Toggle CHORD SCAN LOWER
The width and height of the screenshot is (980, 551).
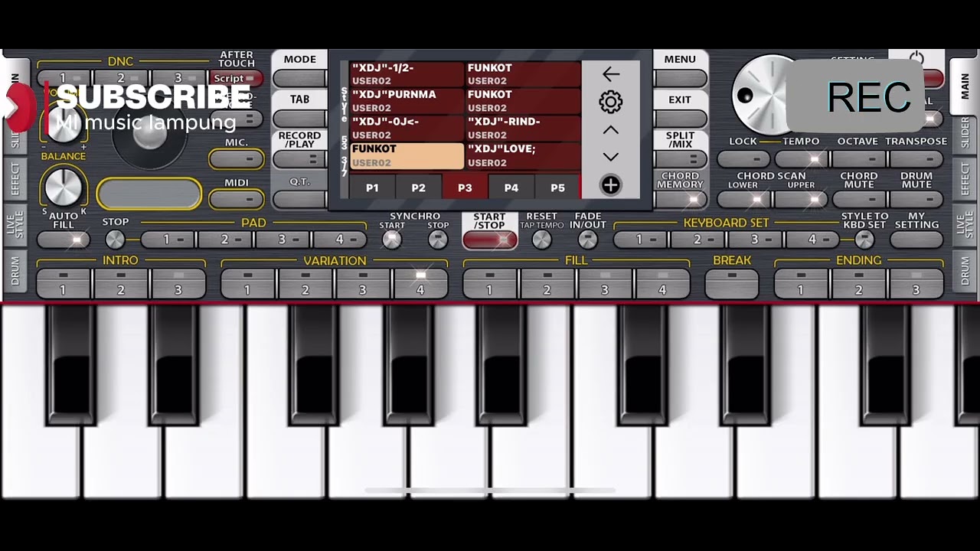click(x=743, y=200)
